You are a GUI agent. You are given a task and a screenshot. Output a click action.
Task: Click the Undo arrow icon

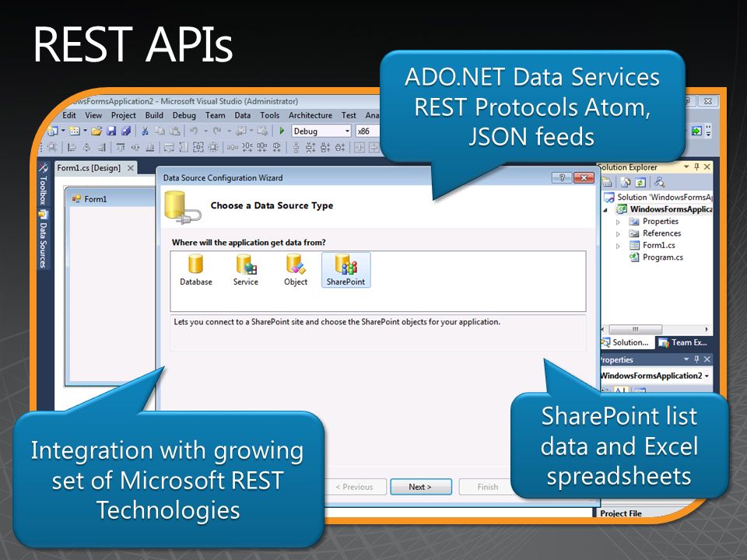pyautogui.click(x=194, y=131)
